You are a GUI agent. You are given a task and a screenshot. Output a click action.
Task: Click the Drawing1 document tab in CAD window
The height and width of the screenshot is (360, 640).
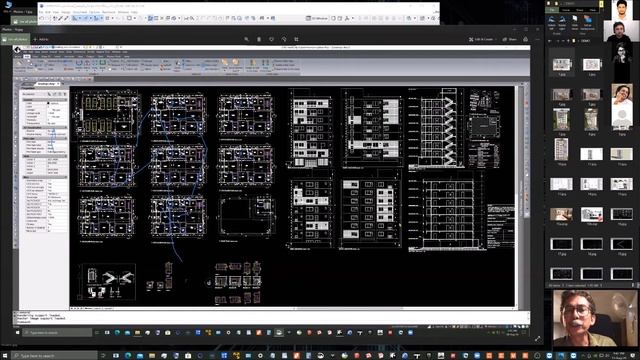click(47, 84)
